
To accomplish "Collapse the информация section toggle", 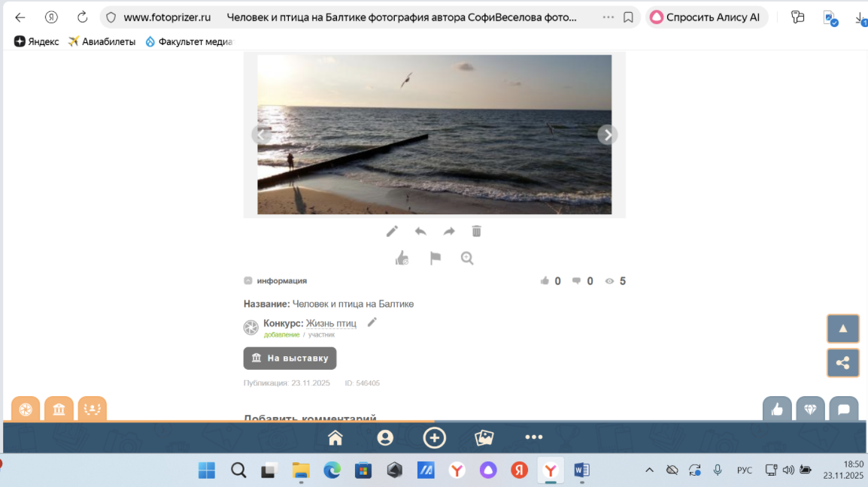I will point(248,281).
